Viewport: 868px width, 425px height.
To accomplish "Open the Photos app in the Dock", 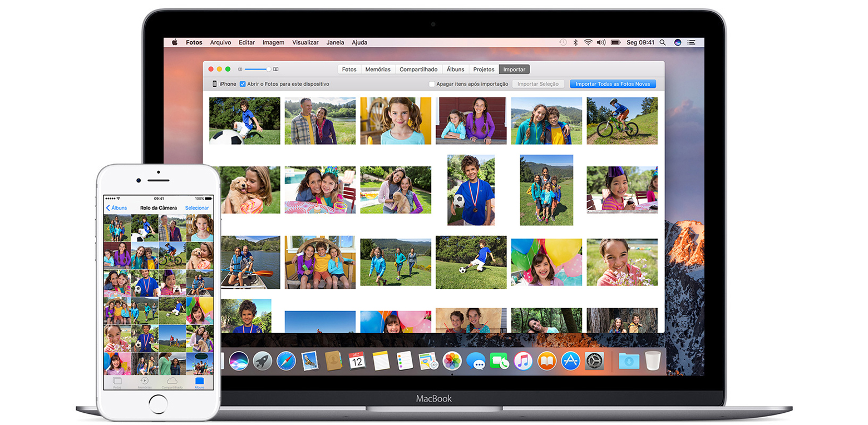I will point(452,361).
